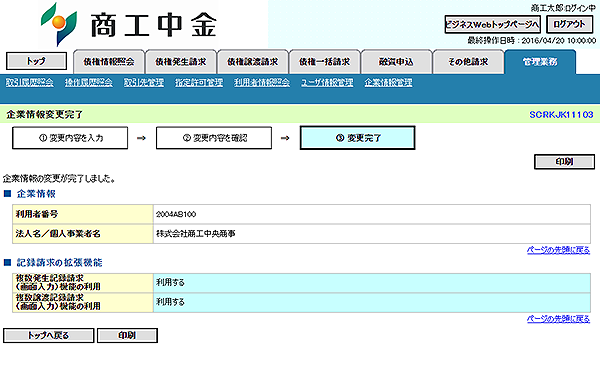Viewport: 600px width, 384px height.
Task: Select the 債権一括請求 tab
Action: tap(324, 62)
